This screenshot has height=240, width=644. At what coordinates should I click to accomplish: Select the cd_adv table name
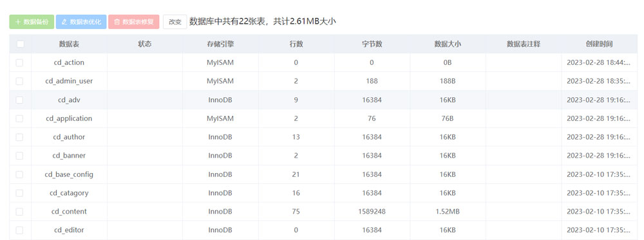point(69,100)
